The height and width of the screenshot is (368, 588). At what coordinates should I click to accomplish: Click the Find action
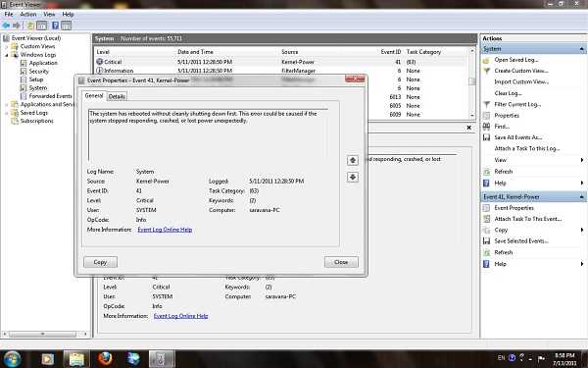pyautogui.click(x=502, y=127)
